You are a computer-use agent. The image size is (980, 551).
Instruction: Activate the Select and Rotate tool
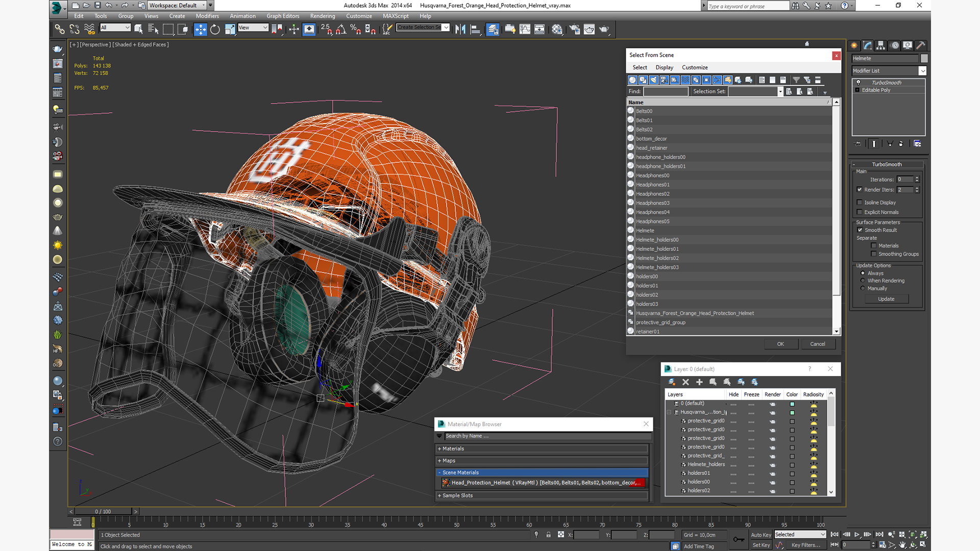(x=215, y=30)
